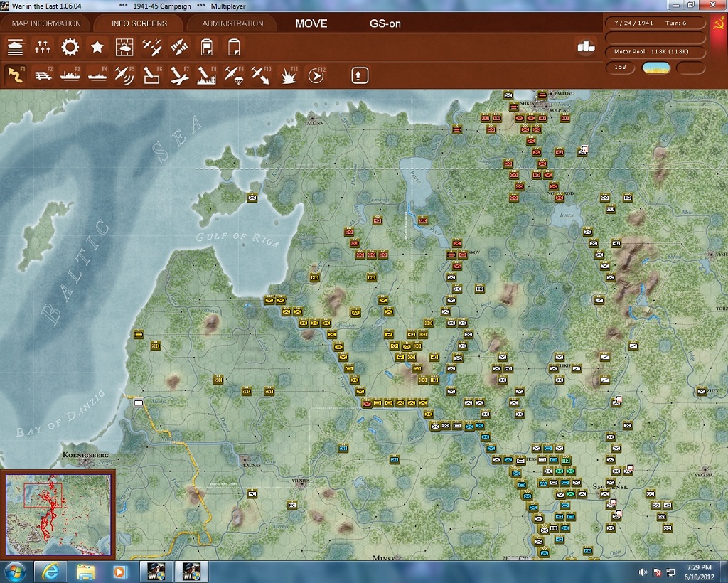Screen dimensions: 728x583
Task: Click the Tallinn city label on map
Action: tap(314, 123)
